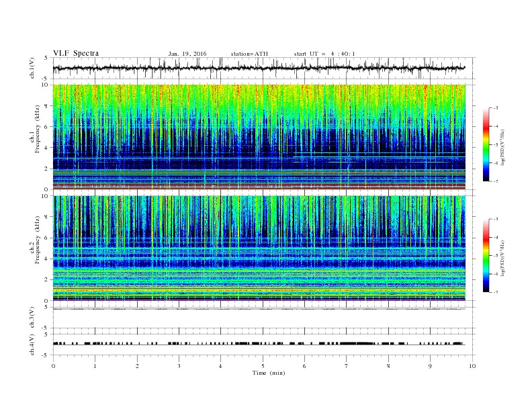Click the ch.1 voltage waveform trace

pyautogui.click(x=259, y=68)
